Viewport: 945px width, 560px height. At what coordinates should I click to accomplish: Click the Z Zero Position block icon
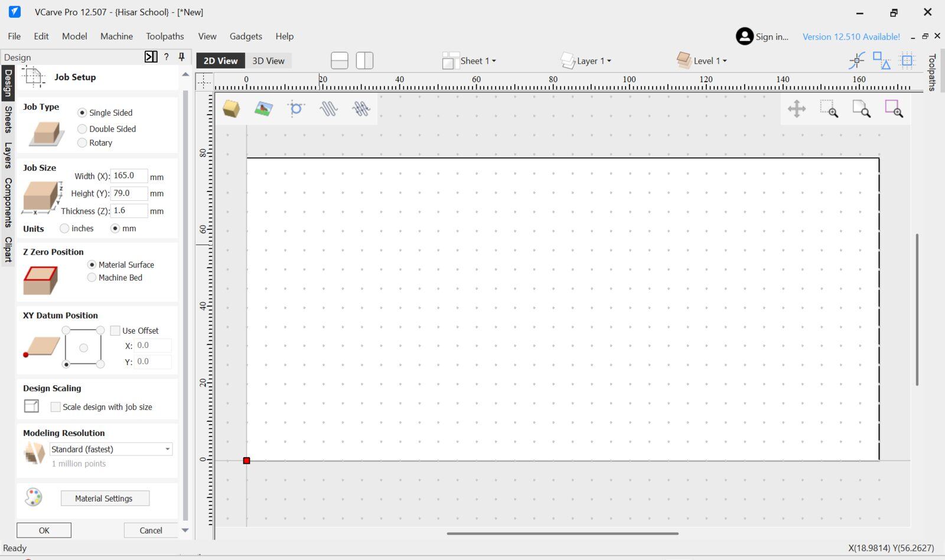point(40,280)
